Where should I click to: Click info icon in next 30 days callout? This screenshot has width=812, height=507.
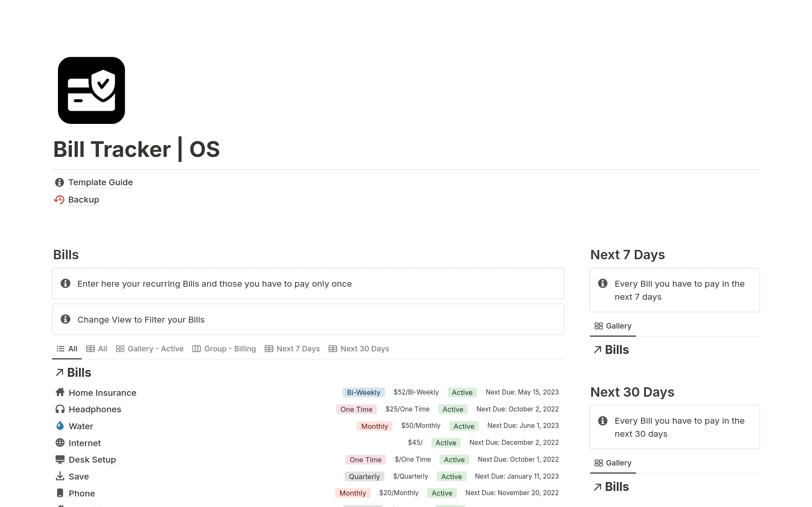click(603, 421)
